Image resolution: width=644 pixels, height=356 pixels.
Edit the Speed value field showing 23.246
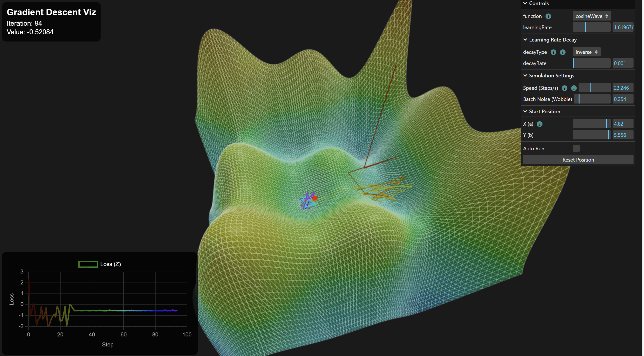623,88
